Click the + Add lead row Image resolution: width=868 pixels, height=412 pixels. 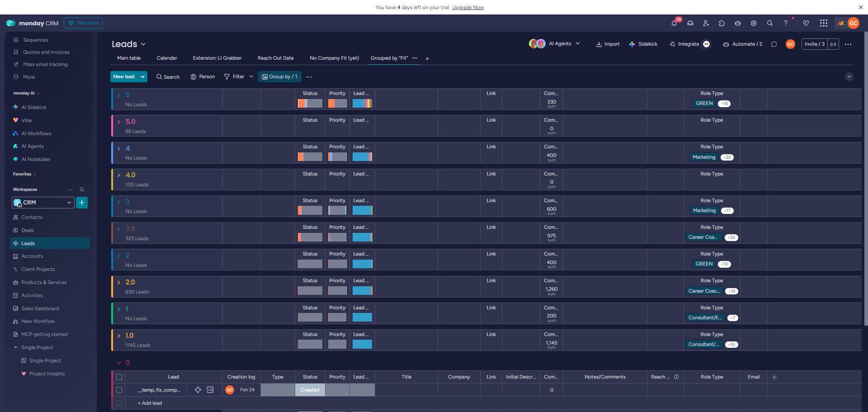click(150, 403)
